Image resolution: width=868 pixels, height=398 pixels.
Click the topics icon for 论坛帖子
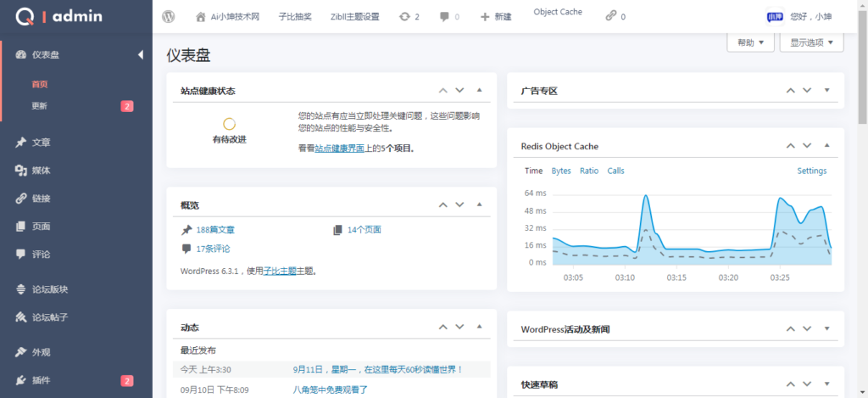click(21, 317)
